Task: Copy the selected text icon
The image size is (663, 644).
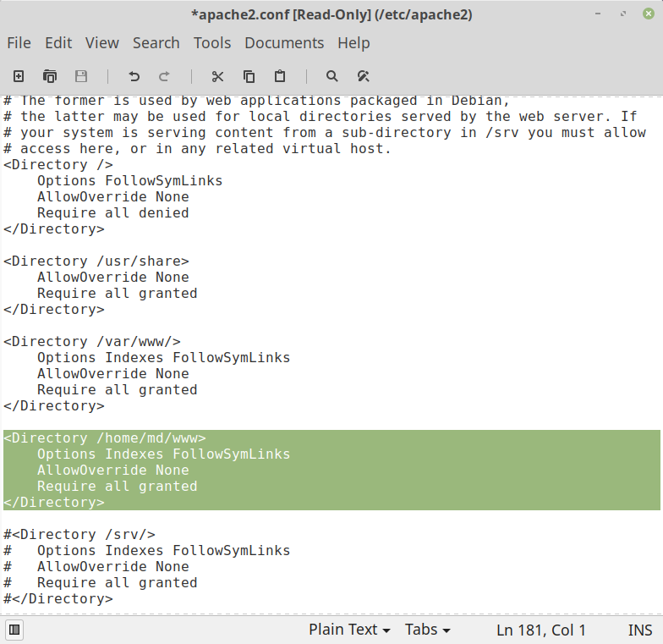Action: tap(249, 76)
